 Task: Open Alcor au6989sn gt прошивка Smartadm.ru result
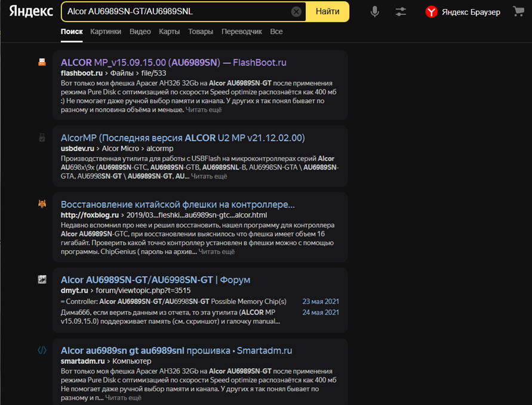coord(176,351)
